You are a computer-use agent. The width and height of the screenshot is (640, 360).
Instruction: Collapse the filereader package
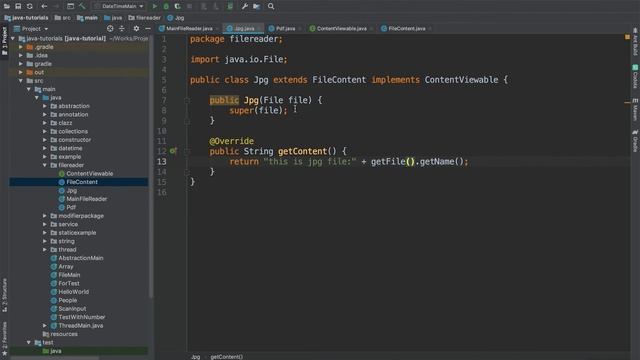45,165
